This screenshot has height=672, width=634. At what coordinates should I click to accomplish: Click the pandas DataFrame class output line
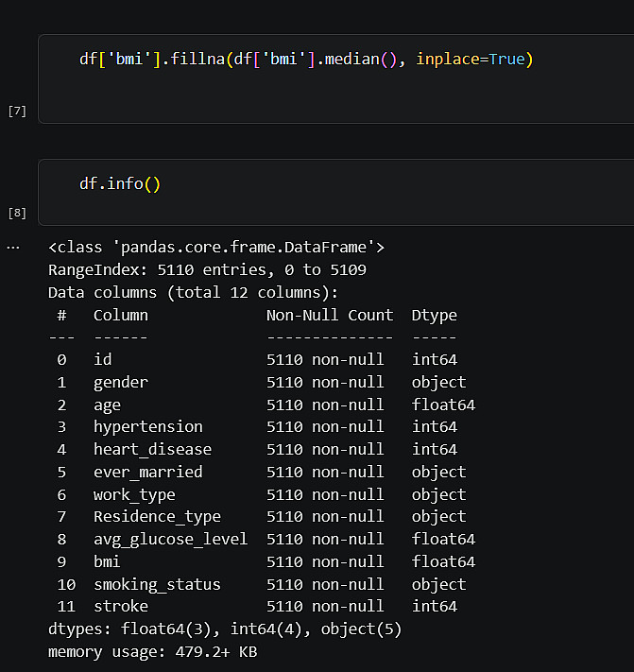pyautogui.click(x=216, y=248)
